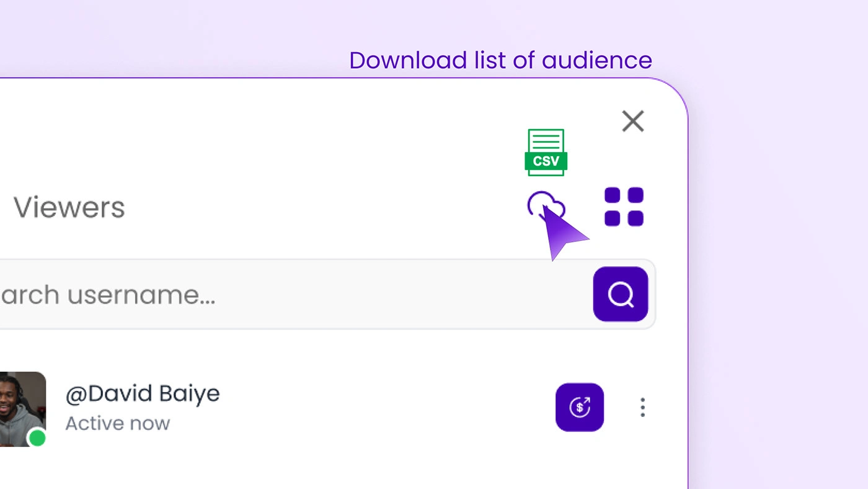The width and height of the screenshot is (868, 489).
Task: Click the word audience in the caption
Action: click(596, 60)
